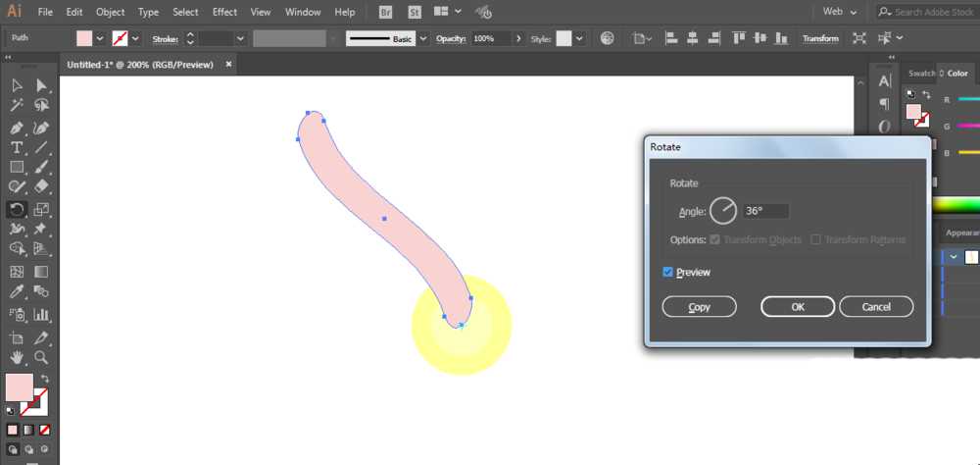
Task: Choose the Magic Wand tool
Action: [x=17, y=105]
